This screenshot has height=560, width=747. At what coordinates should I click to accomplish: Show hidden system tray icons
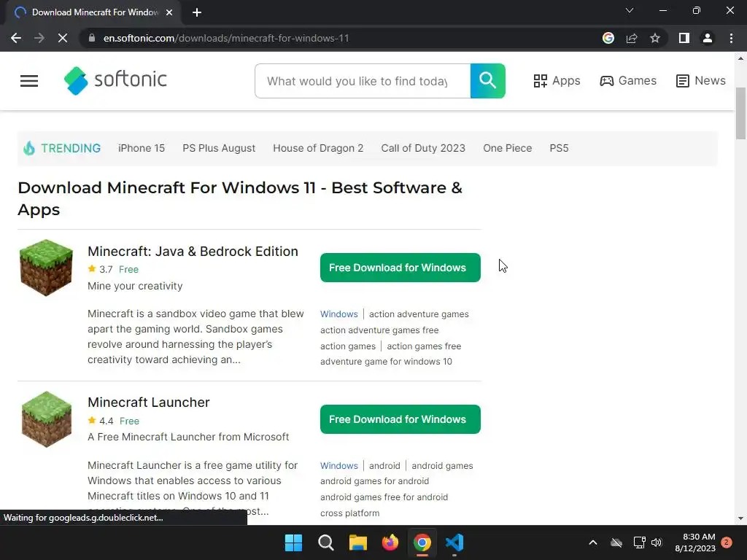(x=593, y=542)
